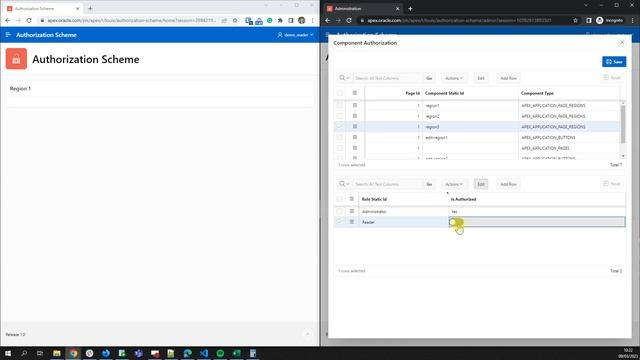Open the lower roles grid Actions dropdown
The height and width of the screenshot is (360, 640).
[454, 184]
